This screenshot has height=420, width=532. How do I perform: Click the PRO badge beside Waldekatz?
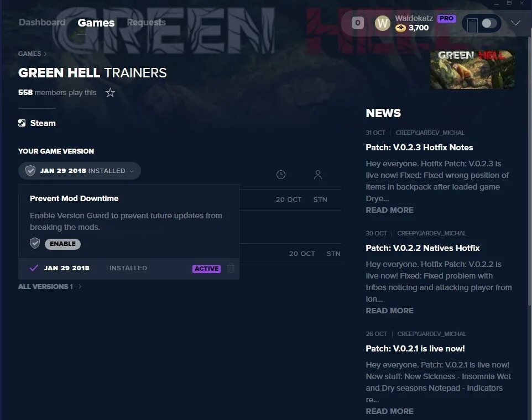point(446,18)
